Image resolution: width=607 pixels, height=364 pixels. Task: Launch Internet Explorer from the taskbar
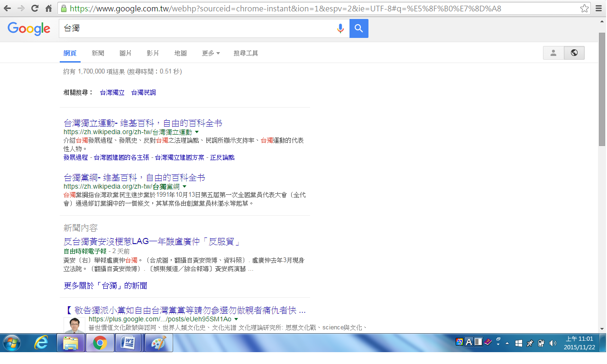(x=41, y=343)
